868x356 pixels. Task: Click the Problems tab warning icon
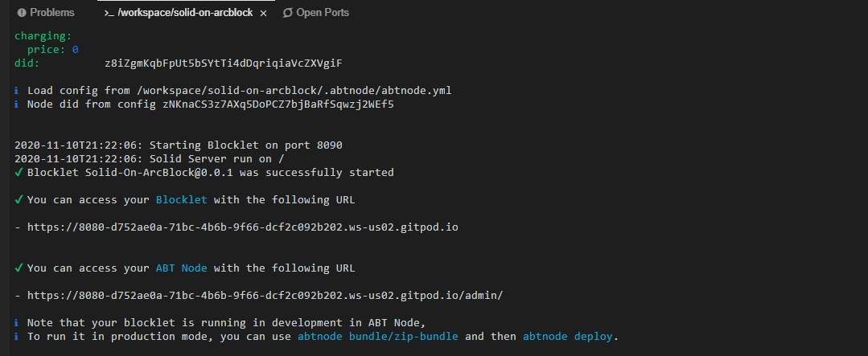(22, 13)
